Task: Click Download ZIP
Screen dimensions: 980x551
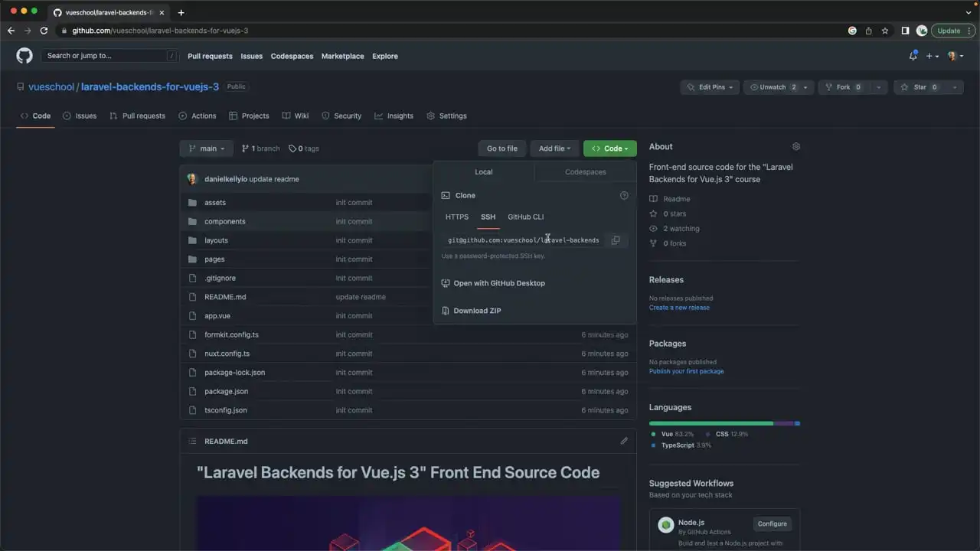Action: [x=471, y=311]
